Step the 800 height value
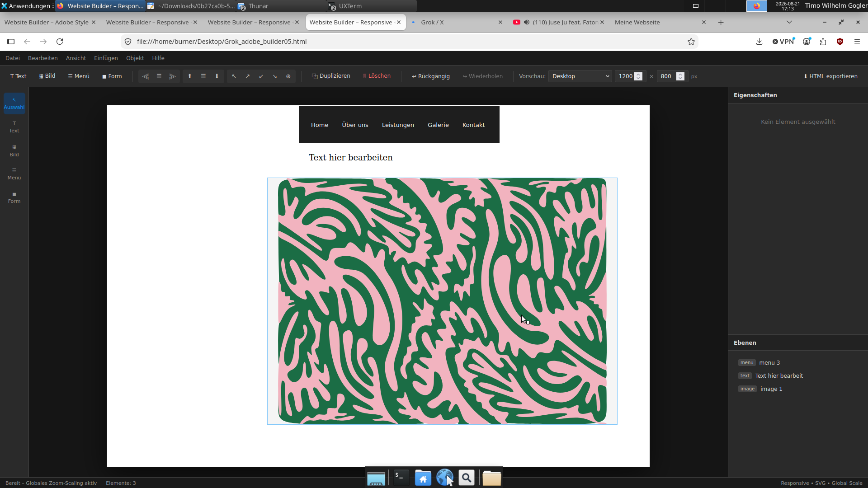This screenshot has height=488, width=868. [680, 76]
